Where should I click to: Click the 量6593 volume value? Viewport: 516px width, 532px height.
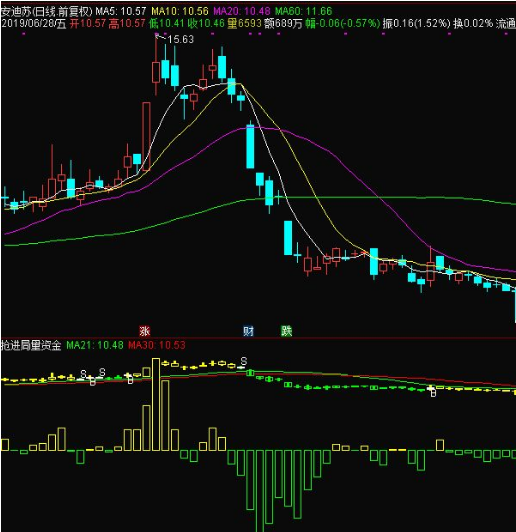[245, 24]
